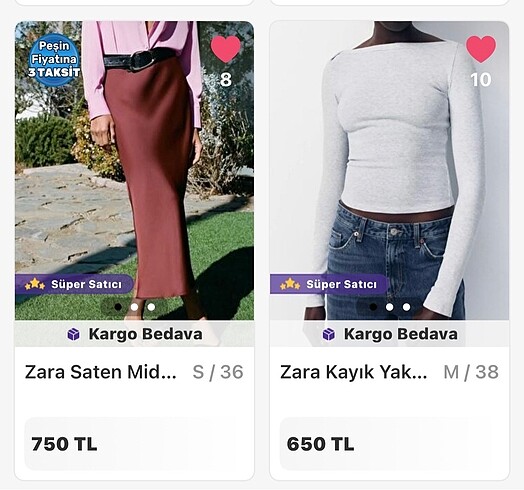Unlike the satin skirt with heart icon
The width and height of the screenshot is (524, 490).
tap(226, 49)
